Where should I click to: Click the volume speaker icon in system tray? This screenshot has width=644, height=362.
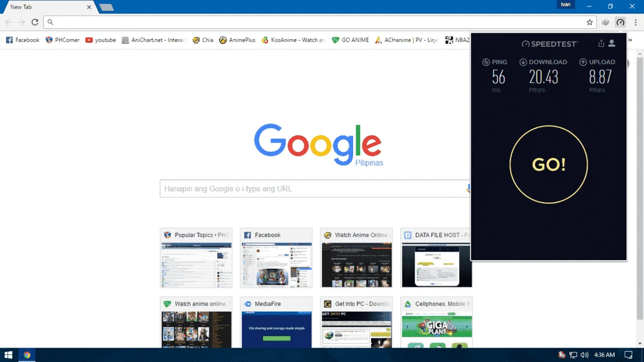[x=584, y=355]
